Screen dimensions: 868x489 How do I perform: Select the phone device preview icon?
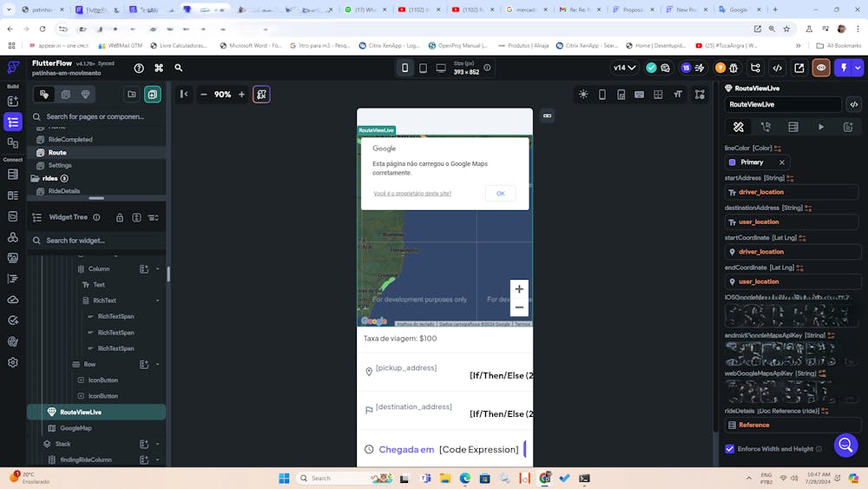(404, 68)
